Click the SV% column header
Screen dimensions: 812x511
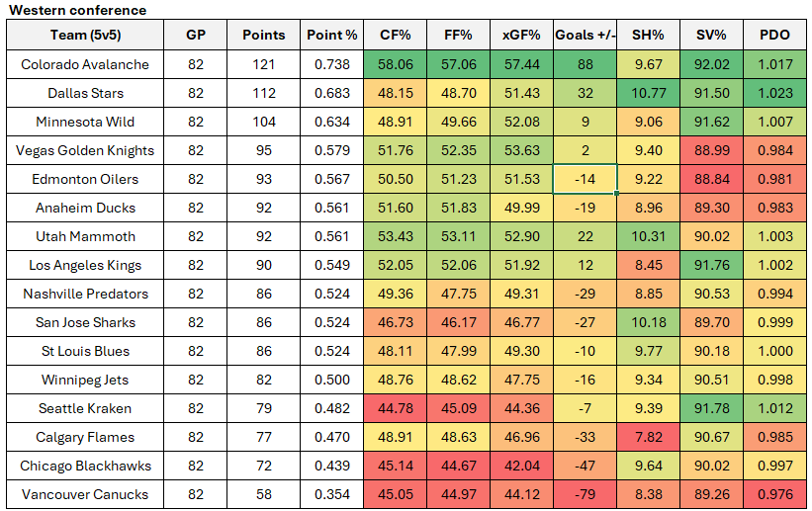[x=711, y=35]
